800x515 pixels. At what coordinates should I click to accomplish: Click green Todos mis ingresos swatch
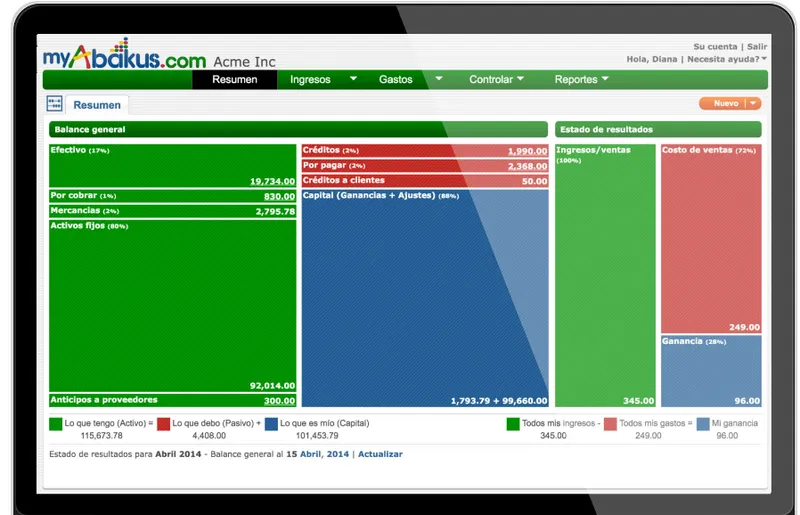pos(513,424)
